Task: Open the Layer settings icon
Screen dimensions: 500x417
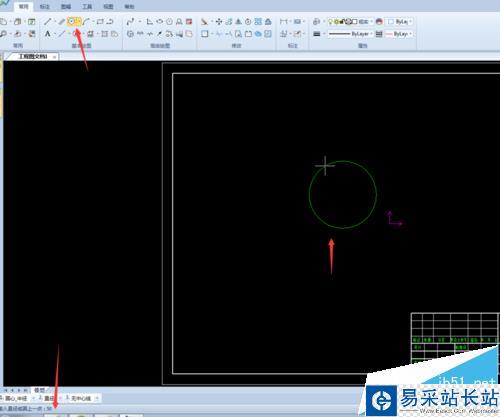Action: click(316, 22)
